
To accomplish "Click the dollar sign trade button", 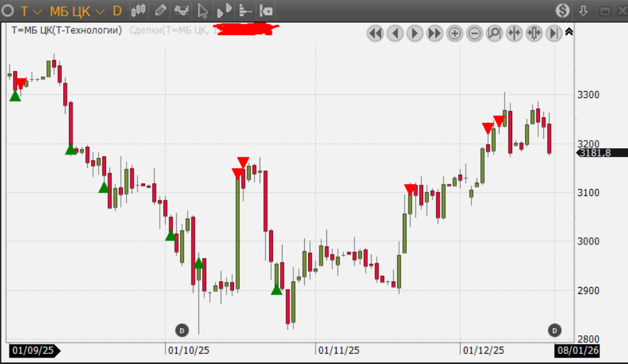I will [x=562, y=11].
